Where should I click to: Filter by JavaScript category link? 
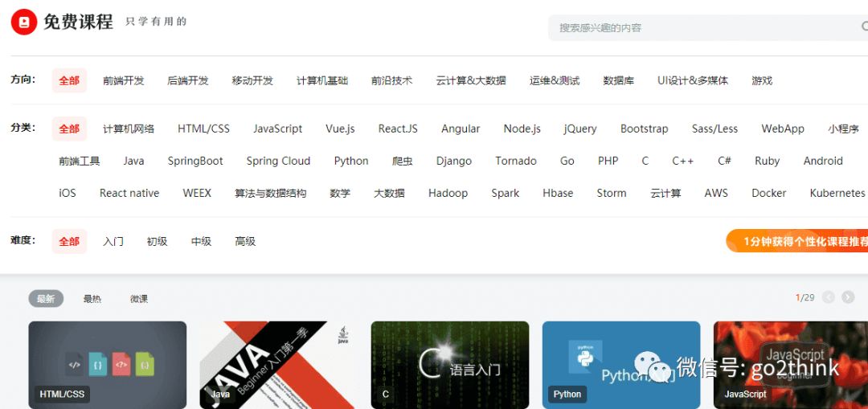278,129
